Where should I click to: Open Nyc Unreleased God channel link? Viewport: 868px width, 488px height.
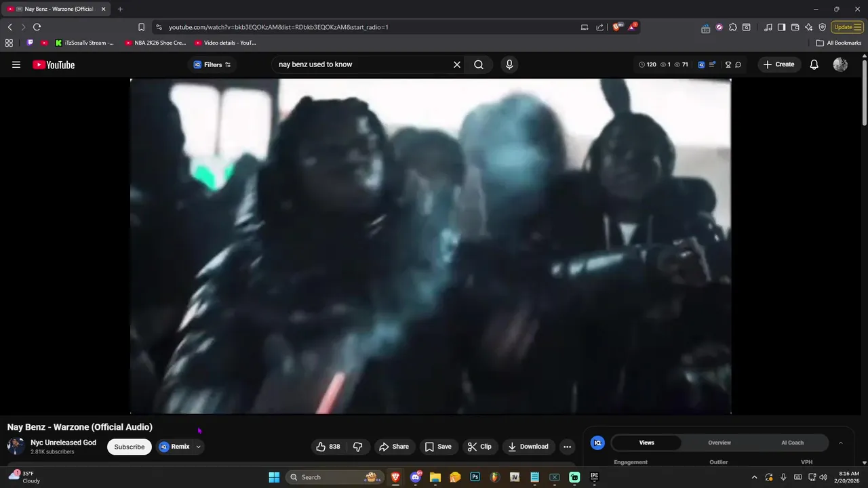(63, 443)
